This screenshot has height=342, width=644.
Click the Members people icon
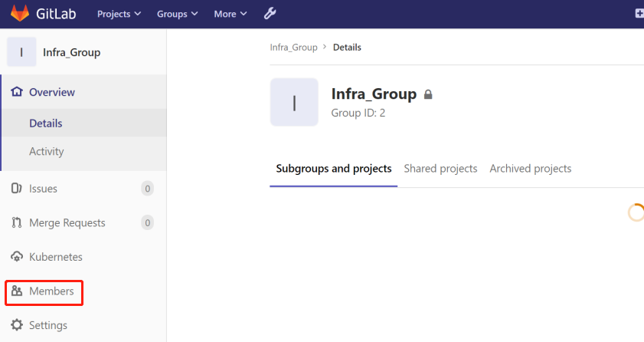click(17, 291)
